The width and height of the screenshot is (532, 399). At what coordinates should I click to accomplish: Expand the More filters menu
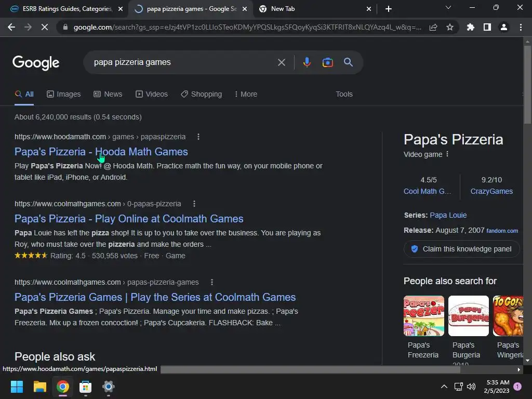[x=246, y=94]
